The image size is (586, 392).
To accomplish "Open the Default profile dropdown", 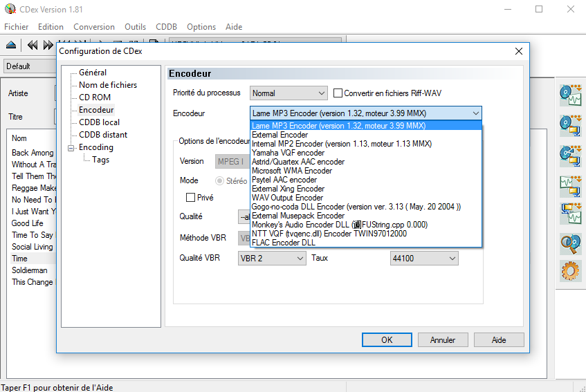I will pyautogui.click(x=30, y=66).
